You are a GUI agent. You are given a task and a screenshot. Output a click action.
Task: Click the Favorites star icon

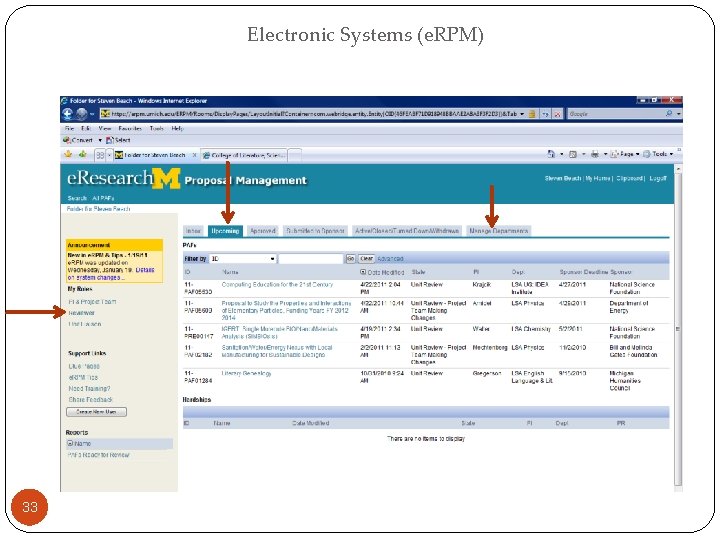point(68,154)
